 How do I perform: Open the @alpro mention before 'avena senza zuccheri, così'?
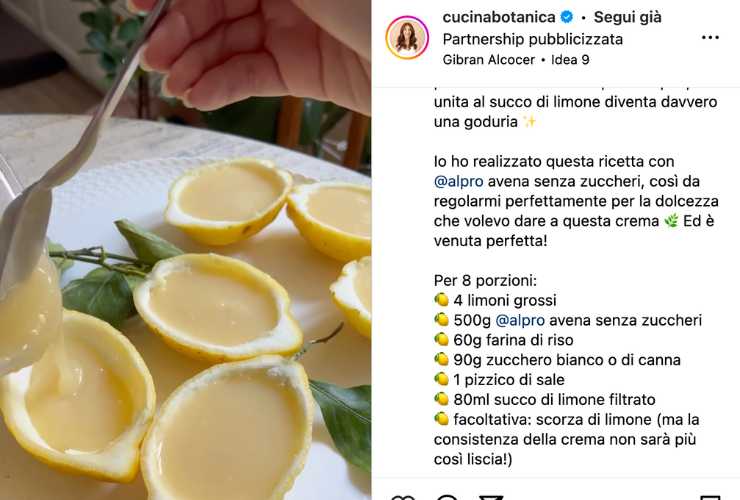[x=458, y=182]
